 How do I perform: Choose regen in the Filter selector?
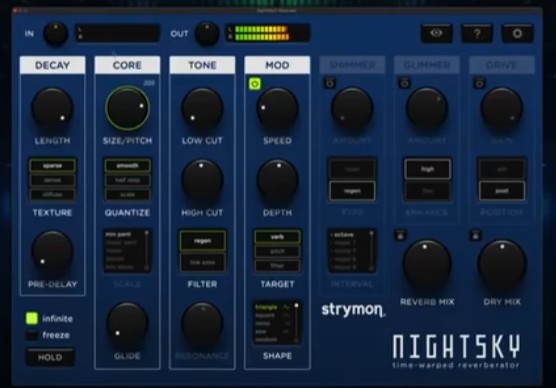tap(202, 241)
